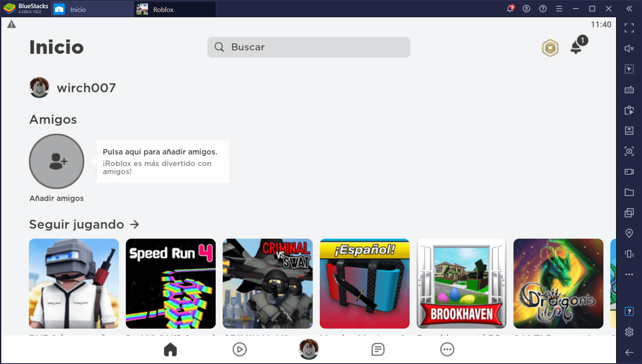Image resolution: width=642 pixels, height=364 pixels.
Task: Open the More ellipsis icon in bottom bar
Action: 447,350
